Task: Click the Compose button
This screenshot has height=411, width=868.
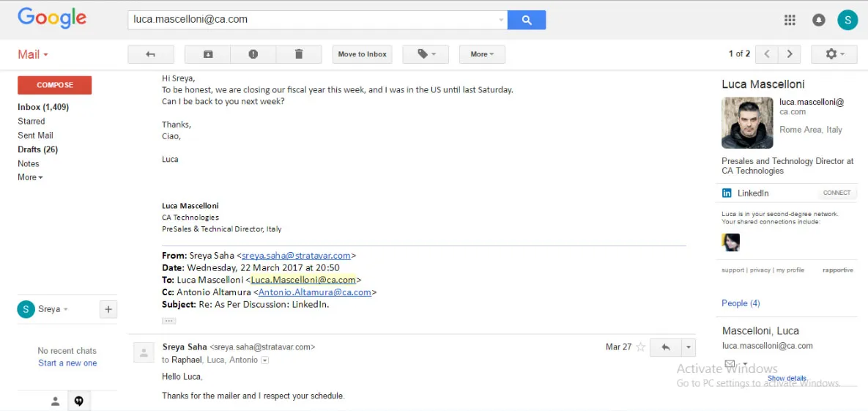Action: pyautogui.click(x=55, y=85)
